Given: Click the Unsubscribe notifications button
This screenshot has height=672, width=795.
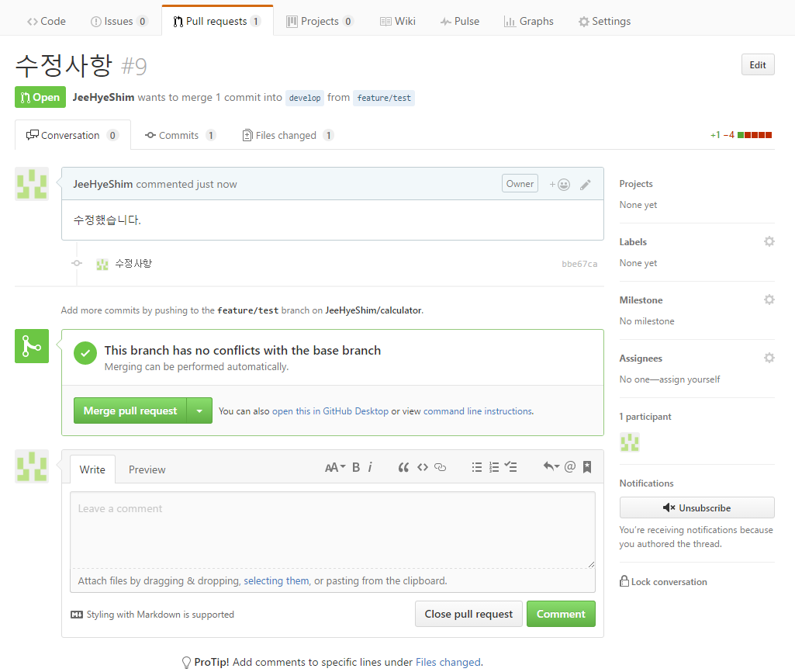Looking at the screenshot, I should pyautogui.click(x=696, y=507).
